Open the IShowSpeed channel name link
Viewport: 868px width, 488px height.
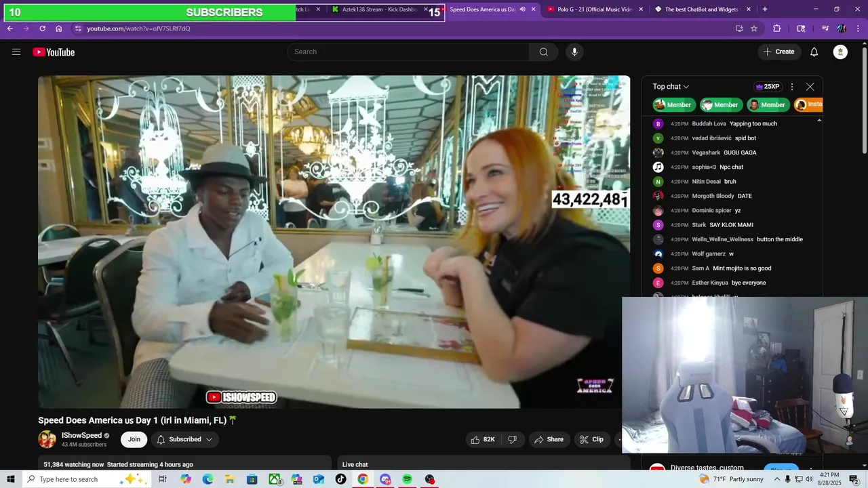[x=81, y=435]
